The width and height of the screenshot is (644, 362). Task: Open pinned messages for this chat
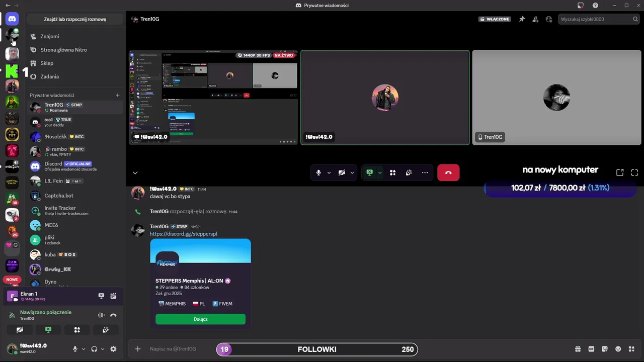click(522, 19)
